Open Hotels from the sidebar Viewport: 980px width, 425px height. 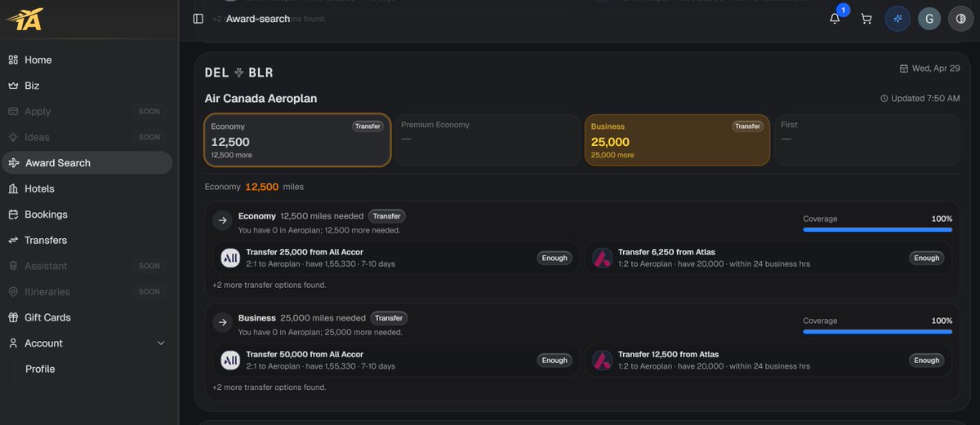[86, 188]
